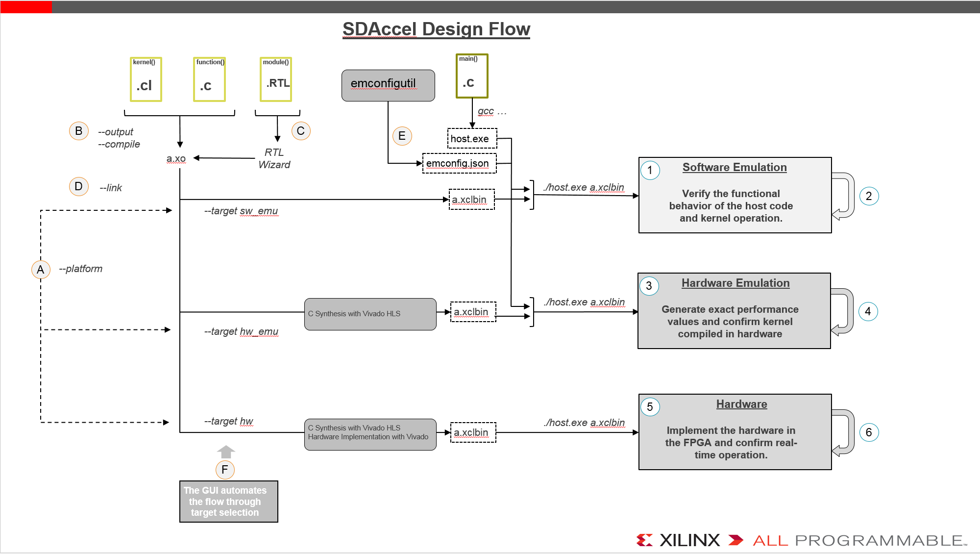The width and height of the screenshot is (980, 554).
Task: Click the 'Hardware Implementation with Vivado' box
Action: tap(370, 434)
